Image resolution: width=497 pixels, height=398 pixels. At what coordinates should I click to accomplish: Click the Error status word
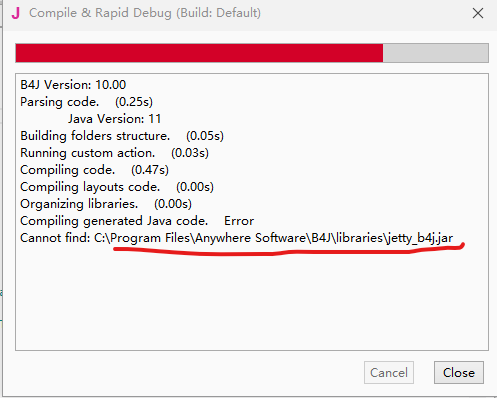coord(239,221)
